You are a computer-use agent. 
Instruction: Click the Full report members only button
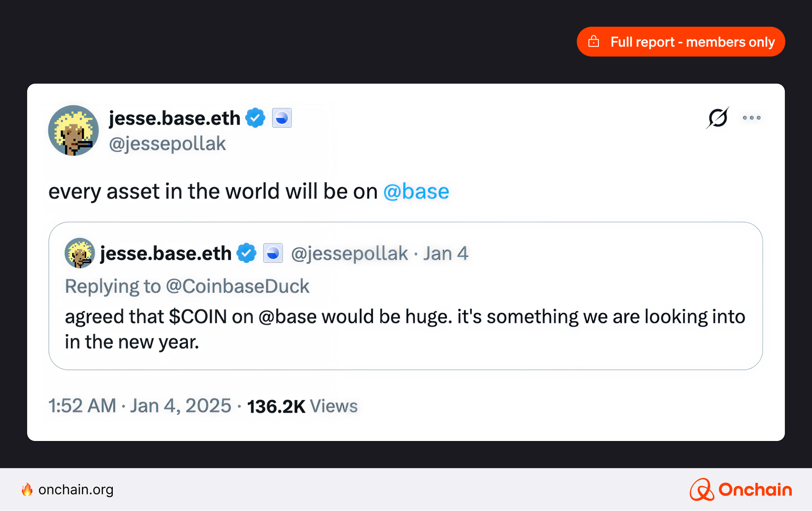pos(680,42)
